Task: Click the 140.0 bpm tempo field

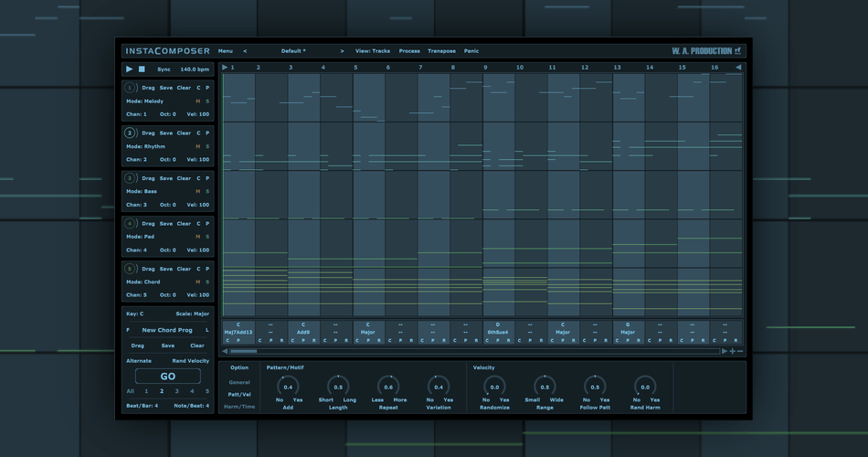Action: (x=195, y=69)
